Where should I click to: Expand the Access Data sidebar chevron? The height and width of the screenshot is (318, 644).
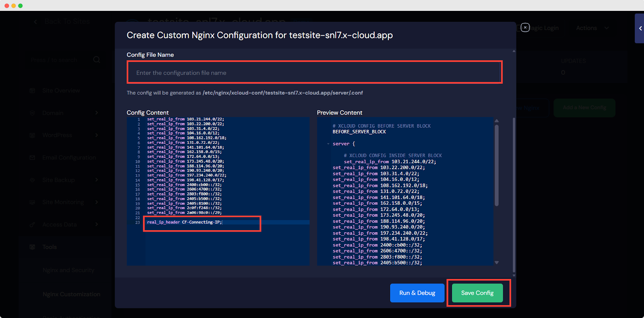pyautogui.click(x=97, y=224)
